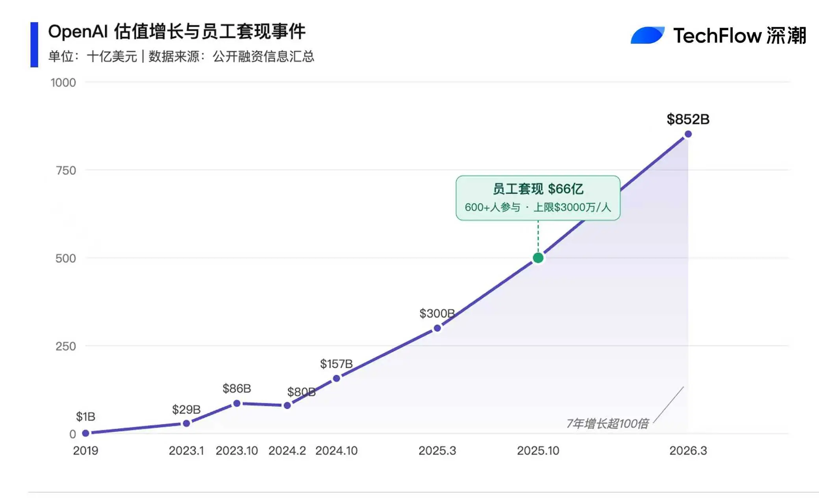Screen dimensions: 819x504
Task: Click the 0 y-axis label
Action: click(x=72, y=434)
